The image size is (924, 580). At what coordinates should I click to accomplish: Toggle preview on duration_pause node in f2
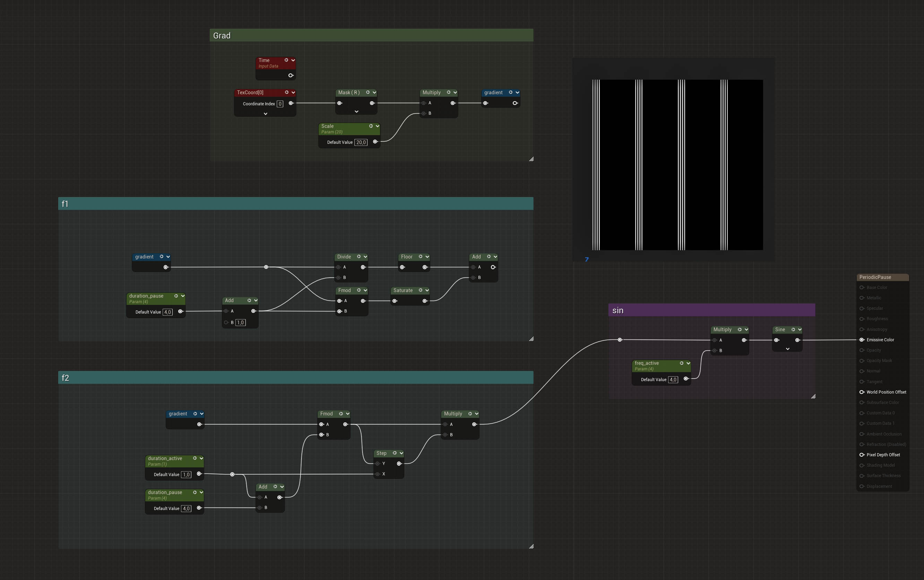click(195, 492)
